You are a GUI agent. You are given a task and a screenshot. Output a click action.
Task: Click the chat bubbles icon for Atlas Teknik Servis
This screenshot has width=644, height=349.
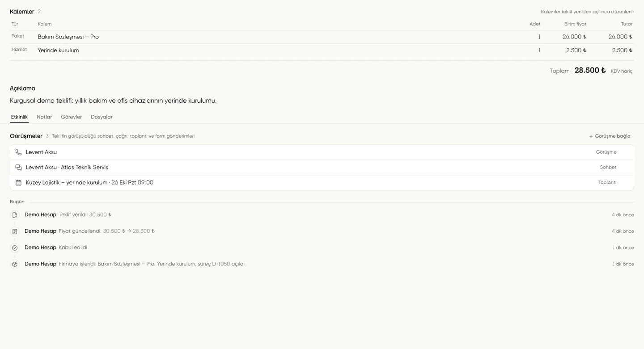(x=18, y=168)
